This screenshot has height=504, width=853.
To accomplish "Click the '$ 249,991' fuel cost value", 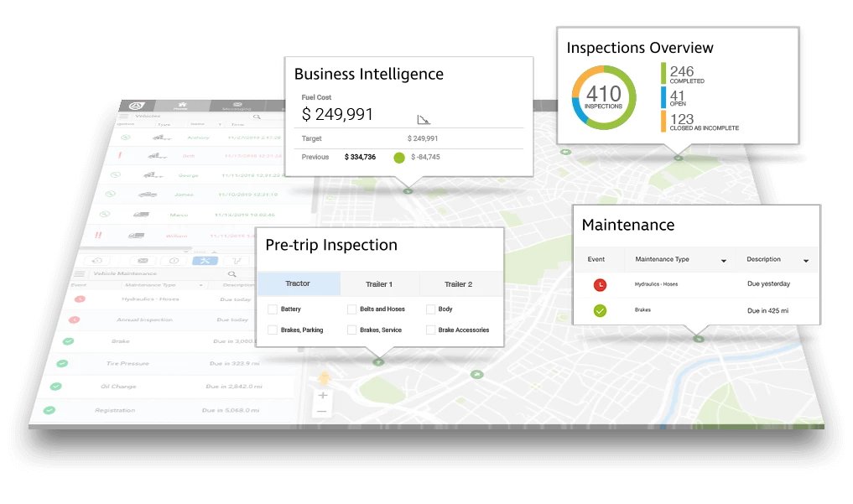I will [337, 114].
